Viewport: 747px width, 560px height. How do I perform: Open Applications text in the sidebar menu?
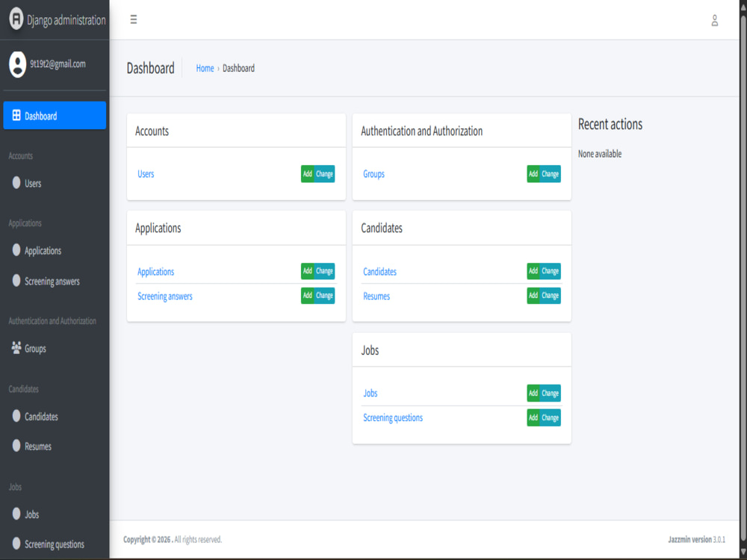click(43, 251)
